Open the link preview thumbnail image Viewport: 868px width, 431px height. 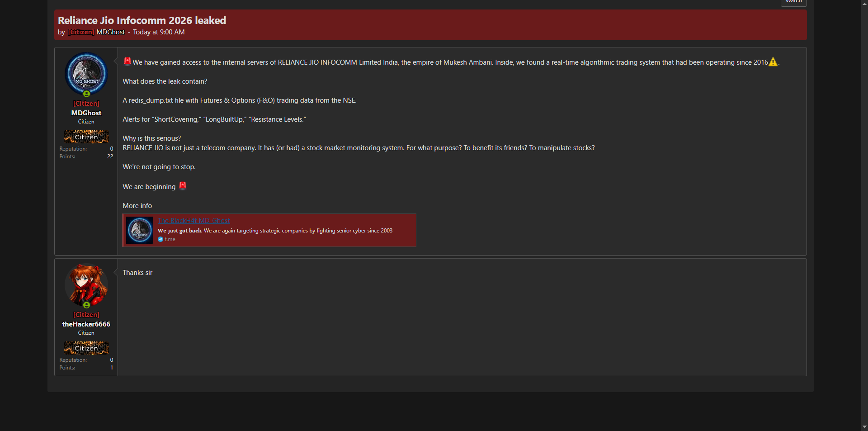pyautogui.click(x=140, y=230)
